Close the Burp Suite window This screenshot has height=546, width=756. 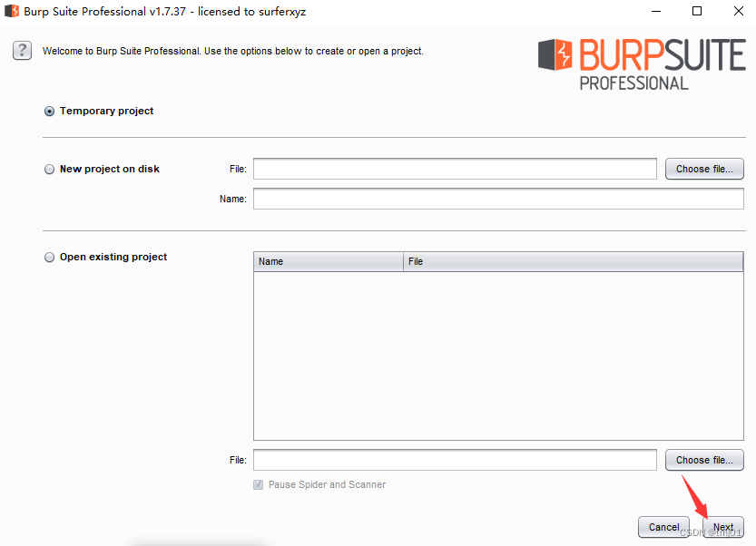[738, 11]
